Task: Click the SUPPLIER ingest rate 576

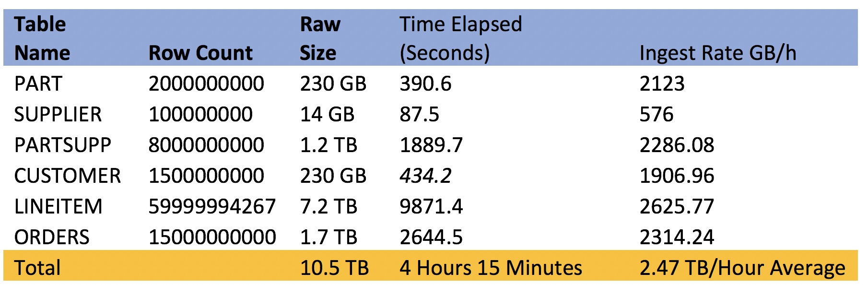Action: coord(657,115)
